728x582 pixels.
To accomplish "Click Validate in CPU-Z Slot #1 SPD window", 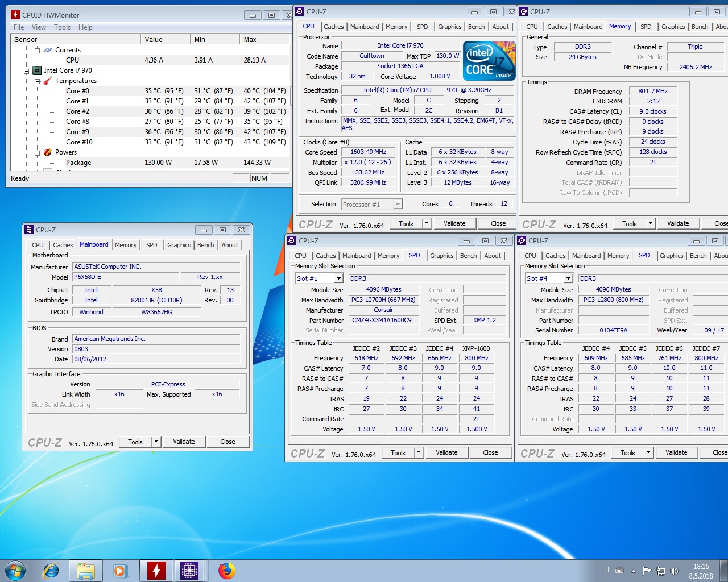I will (x=446, y=452).
